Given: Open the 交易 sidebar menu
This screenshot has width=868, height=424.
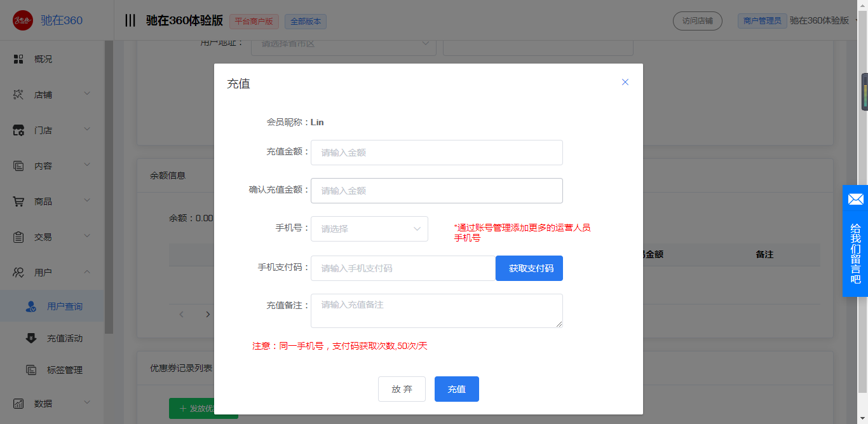Looking at the screenshot, I should click(52, 237).
